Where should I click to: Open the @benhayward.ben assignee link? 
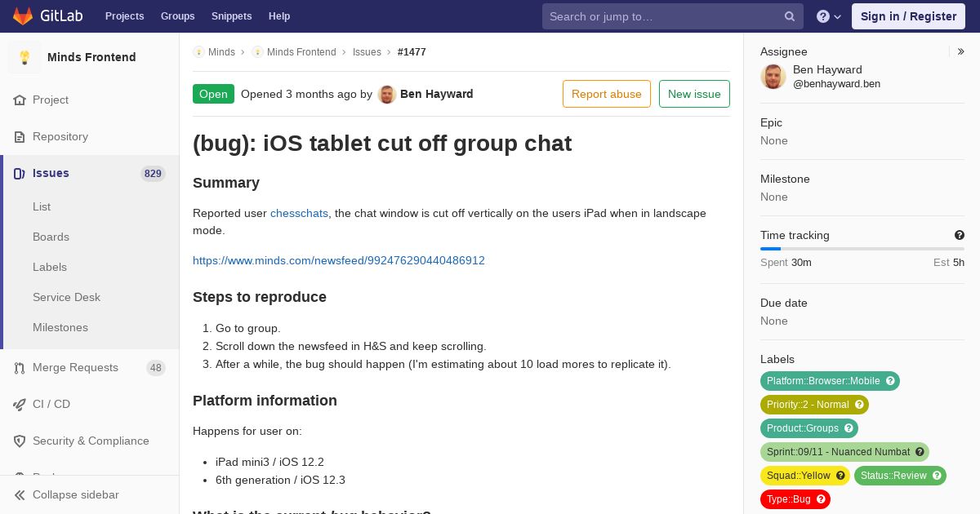(836, 84)
